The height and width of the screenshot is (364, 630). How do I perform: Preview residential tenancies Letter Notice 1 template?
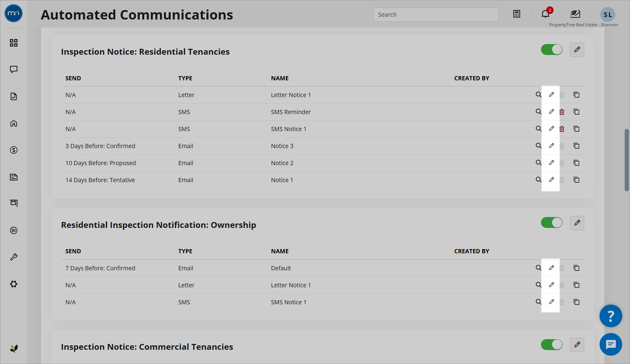coord(538,95)
